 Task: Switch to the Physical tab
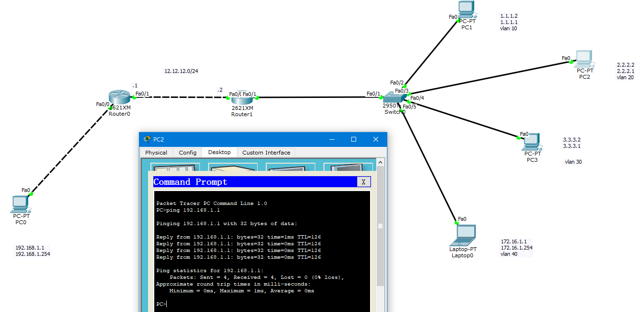[x=156, y=153]
